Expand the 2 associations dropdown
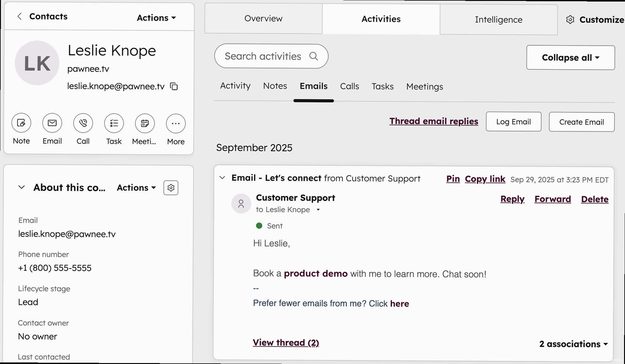This screenshot has height=364, width=625. coord(573,344)
